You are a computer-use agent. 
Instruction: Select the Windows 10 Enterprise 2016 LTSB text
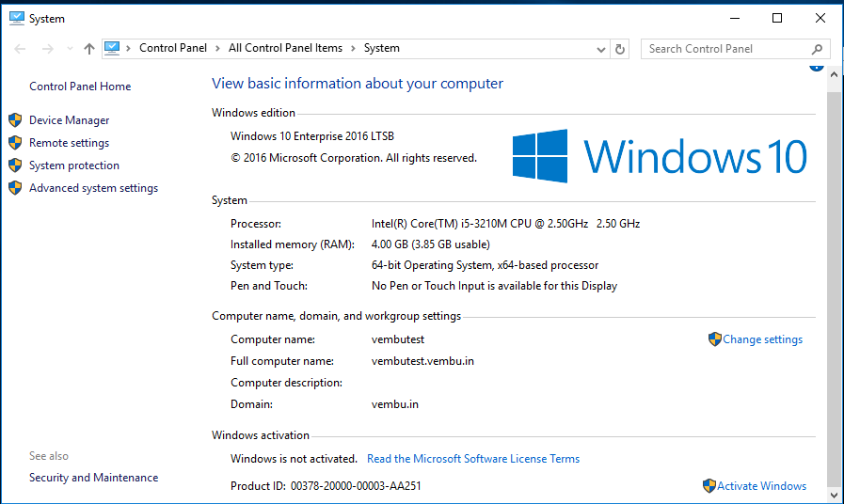(312, 136)
